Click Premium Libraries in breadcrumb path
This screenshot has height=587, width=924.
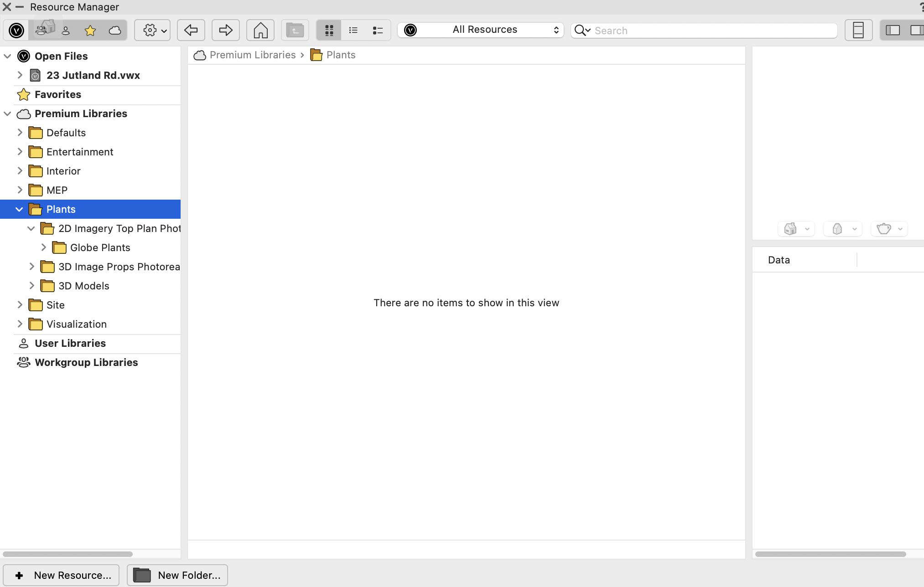(x=252, y=55)
